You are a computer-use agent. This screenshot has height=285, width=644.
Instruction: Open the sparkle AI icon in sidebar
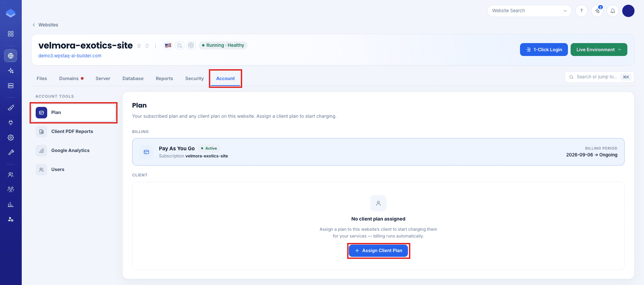click(11, 71)
